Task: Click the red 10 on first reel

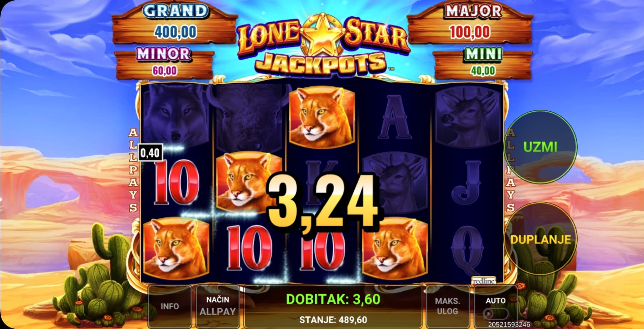Action: pos(176,183)
